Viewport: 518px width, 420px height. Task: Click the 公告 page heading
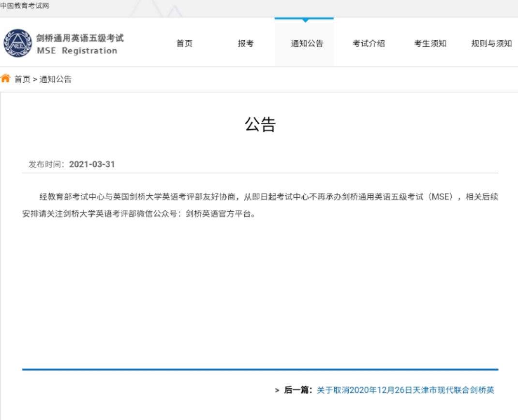click(x=260, y=125)
